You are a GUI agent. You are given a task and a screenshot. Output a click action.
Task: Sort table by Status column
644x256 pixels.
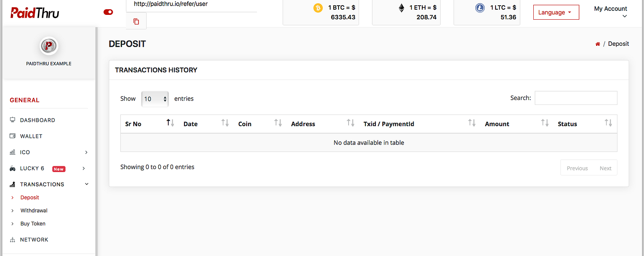(585, 124)
